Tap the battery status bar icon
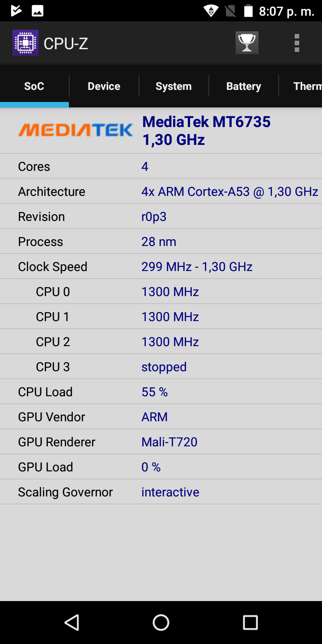 tap(248, 11)
